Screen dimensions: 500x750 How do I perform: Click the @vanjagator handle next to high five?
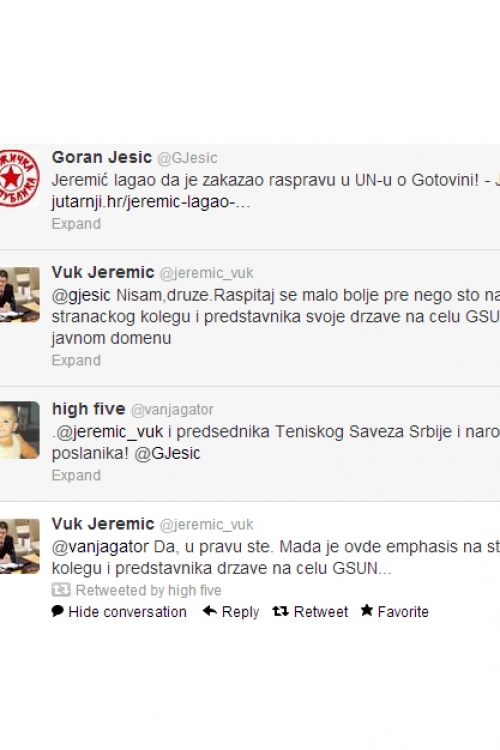(172, 409)
